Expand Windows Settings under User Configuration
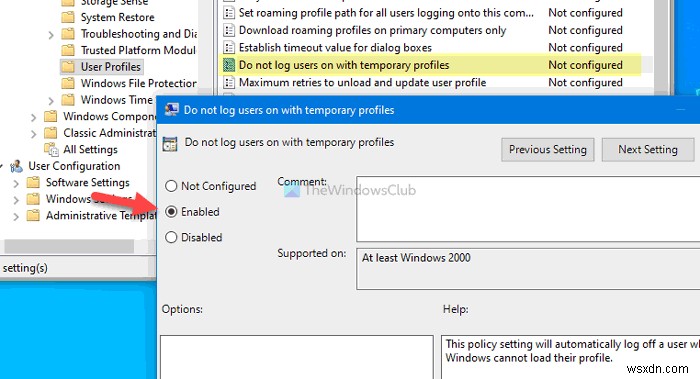The width and height of the screenshot is (700, 379). coord(16,200)
